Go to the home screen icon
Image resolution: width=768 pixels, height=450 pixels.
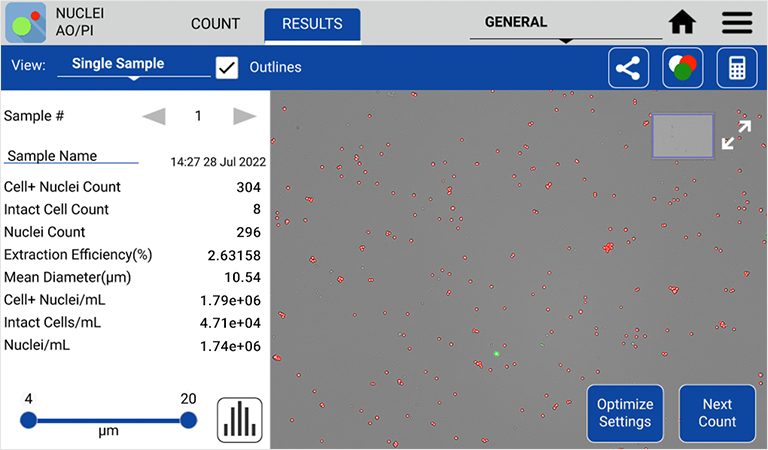click(683, 22)
